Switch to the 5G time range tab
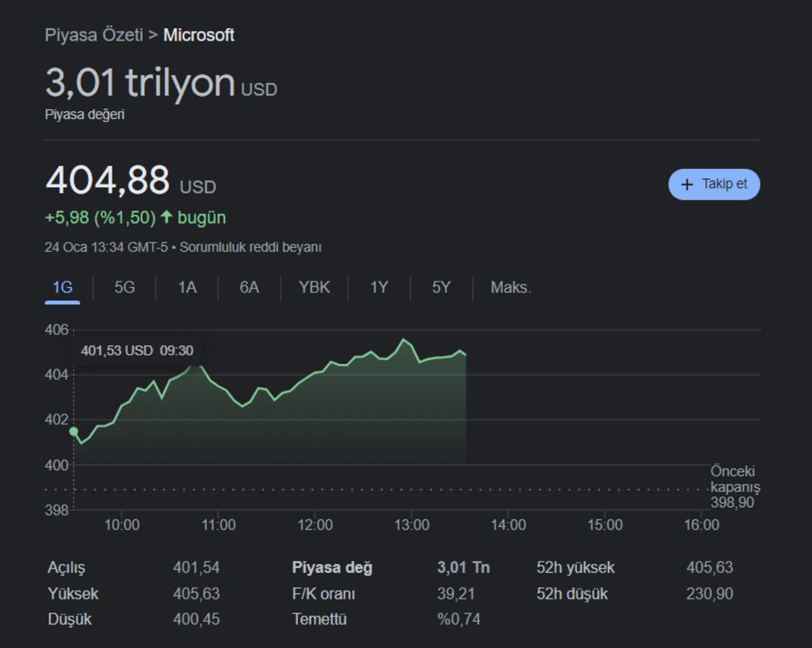The image size is (812, 648). pos(125,287)
